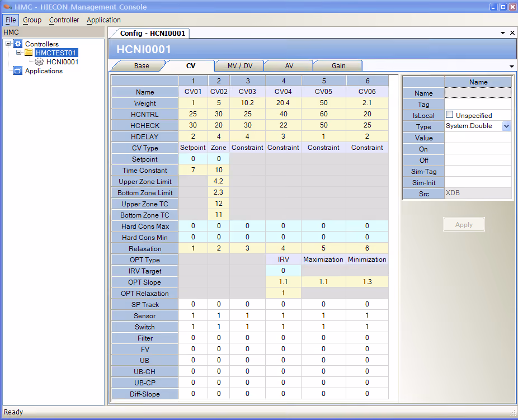Click the On input field
Image resolution: width=518 pixels, height=420 pixels.
(478, 149)
